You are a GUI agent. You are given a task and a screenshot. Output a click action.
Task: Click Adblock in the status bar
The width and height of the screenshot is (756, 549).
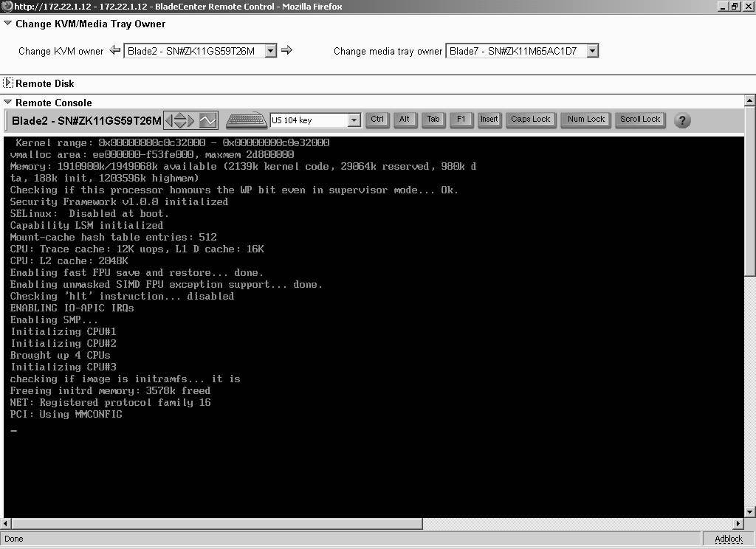[728, 539]
